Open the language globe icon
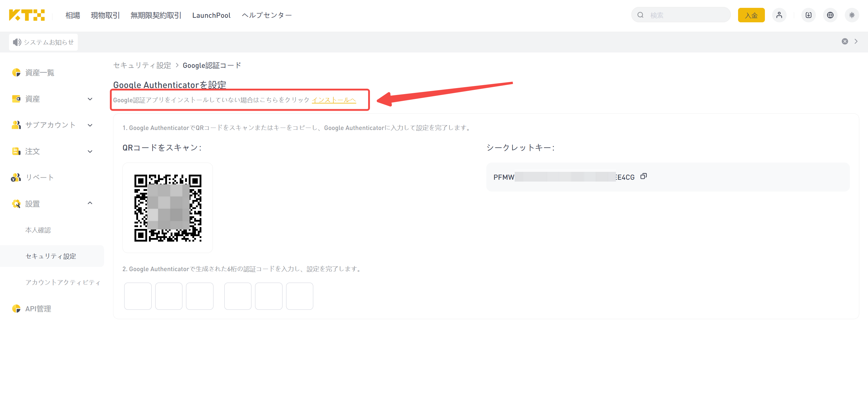The width and height of the screenshot is (868, 393). coord(830,15)
